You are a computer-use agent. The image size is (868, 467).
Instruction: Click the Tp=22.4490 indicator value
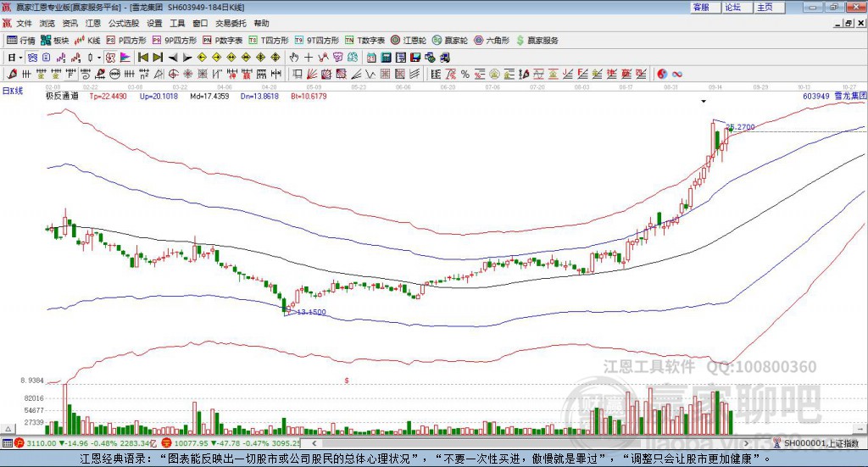pyautogui.click(x=108, y=96)
